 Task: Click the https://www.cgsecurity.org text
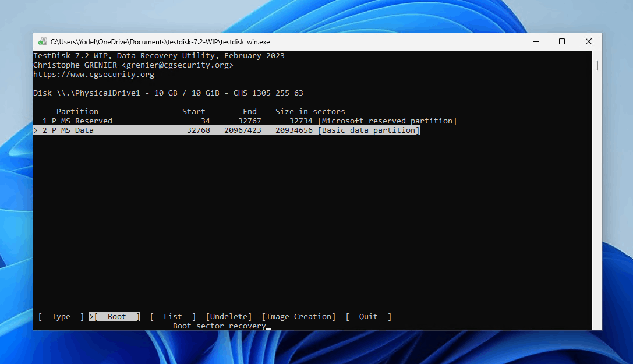[94, 74]
